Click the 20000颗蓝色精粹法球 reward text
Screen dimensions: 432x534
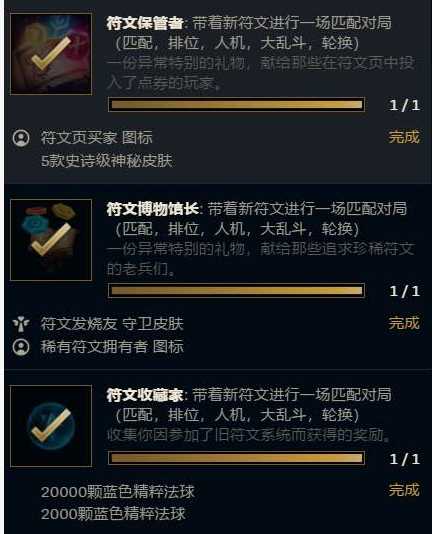point(118,492)
